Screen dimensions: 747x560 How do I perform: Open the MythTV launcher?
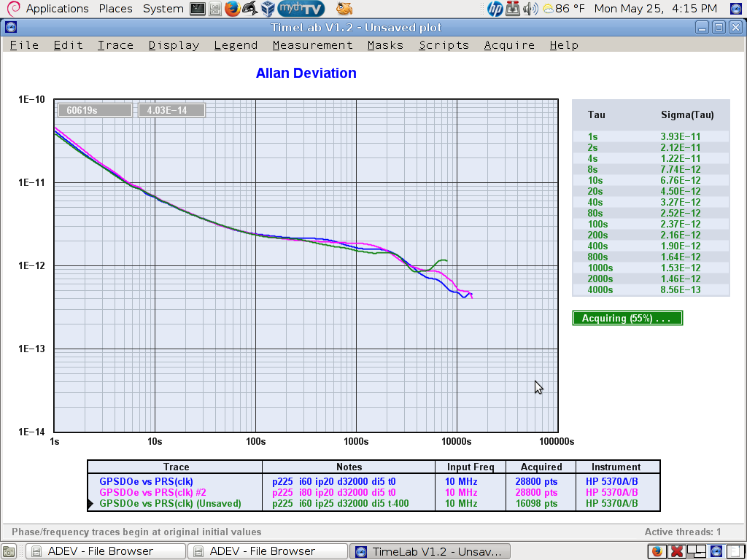301,9
